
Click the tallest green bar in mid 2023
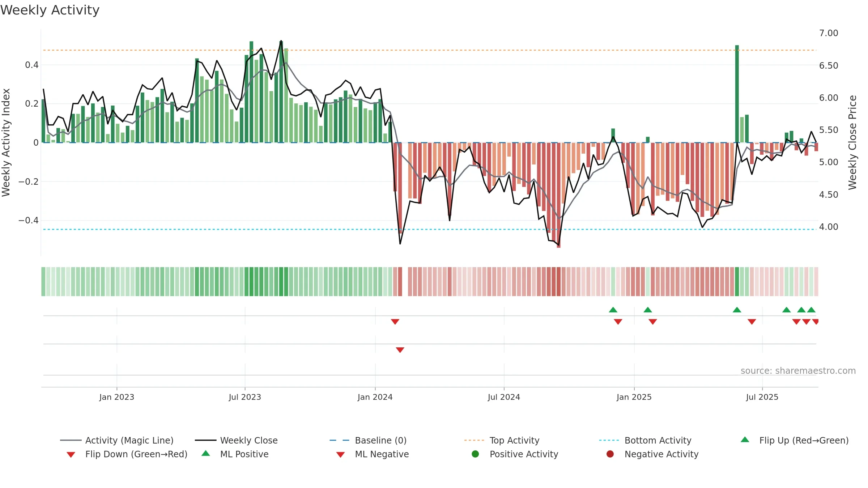coord(251,92)
